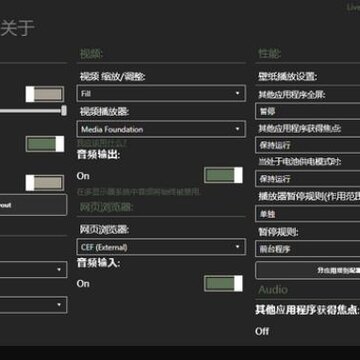Click the slider handle in the left column

tap(64, 110)
